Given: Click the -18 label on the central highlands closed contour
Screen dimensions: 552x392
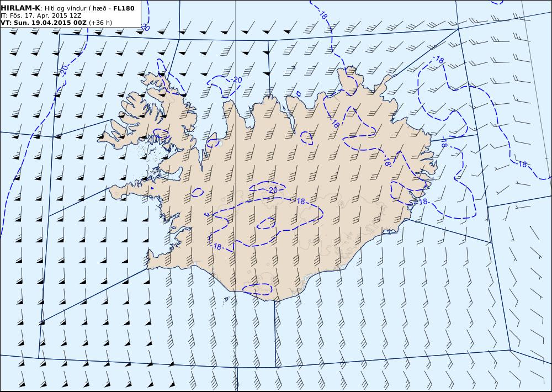Looking at the screenshot, I should (x=300, y=201).
